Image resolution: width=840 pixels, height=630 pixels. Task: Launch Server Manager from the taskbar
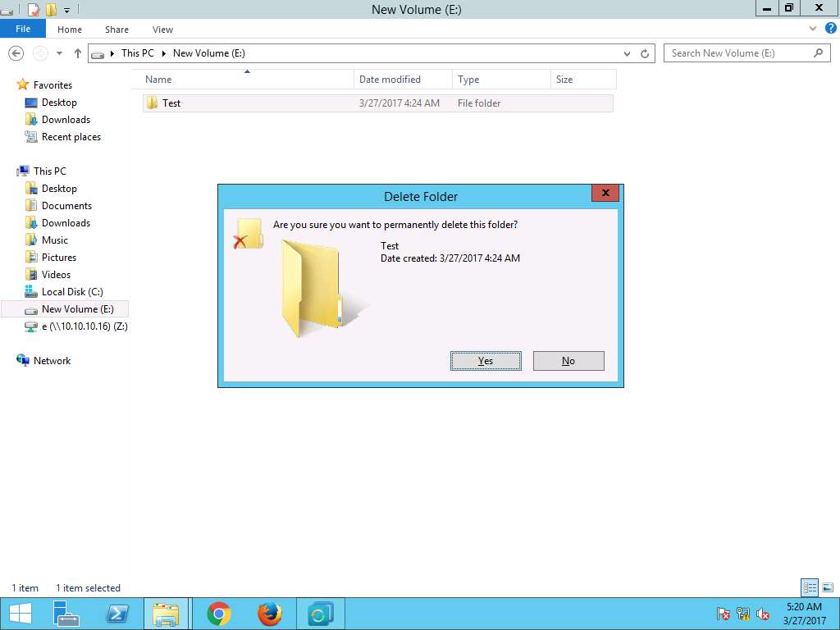click(66, 614)
